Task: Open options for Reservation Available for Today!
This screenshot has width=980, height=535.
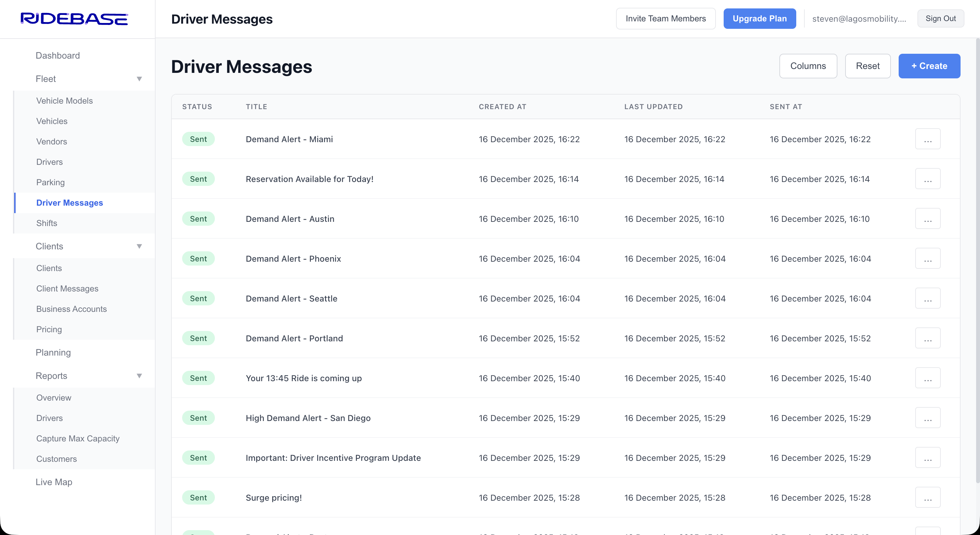Action: point(927,179)
